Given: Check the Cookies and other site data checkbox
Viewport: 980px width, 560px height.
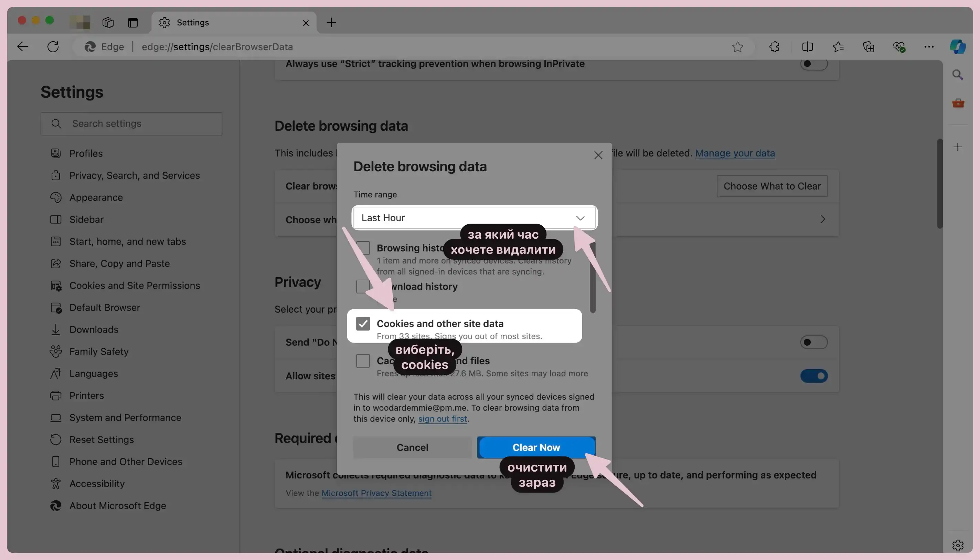Looking at the screenshot, I should pyautogui.click(x=363, y=324).
